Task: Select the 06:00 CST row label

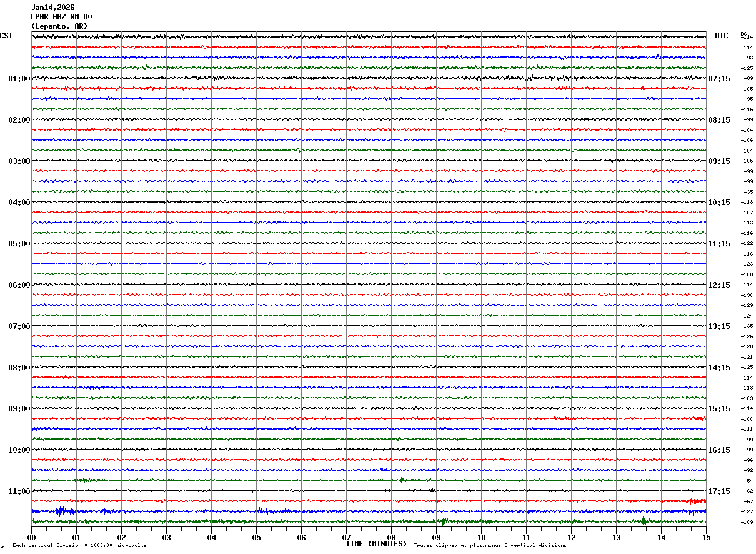Action: coord(19,285)
